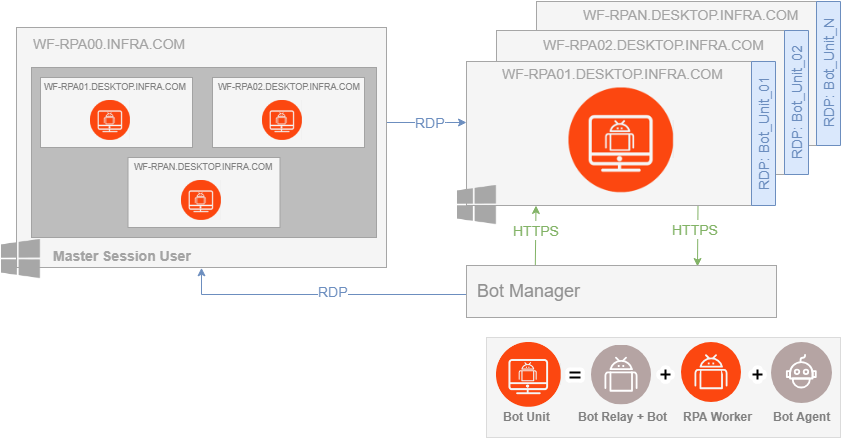
Task: Click the Windows logo on the WF-RPA01 desktop box
Action: coord(476,204)
